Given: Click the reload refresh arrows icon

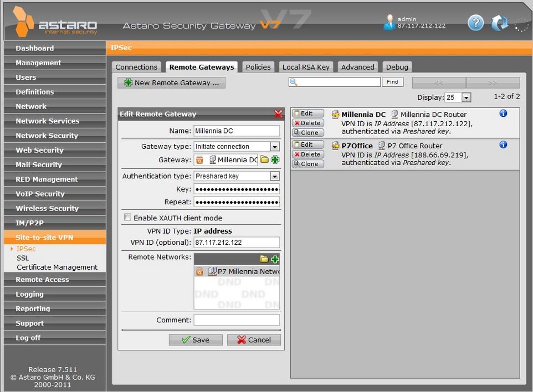Looking at the screenshot, I should (x=499, y=23).
